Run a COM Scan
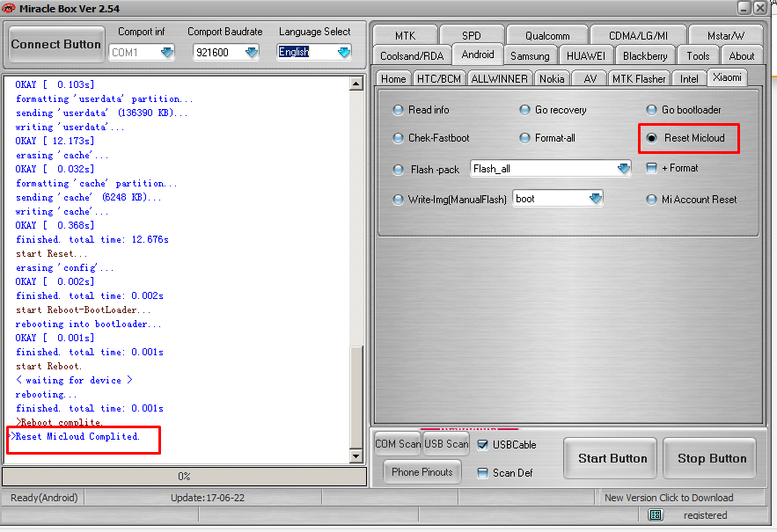The image size is (777, 532). coord(398,444)
